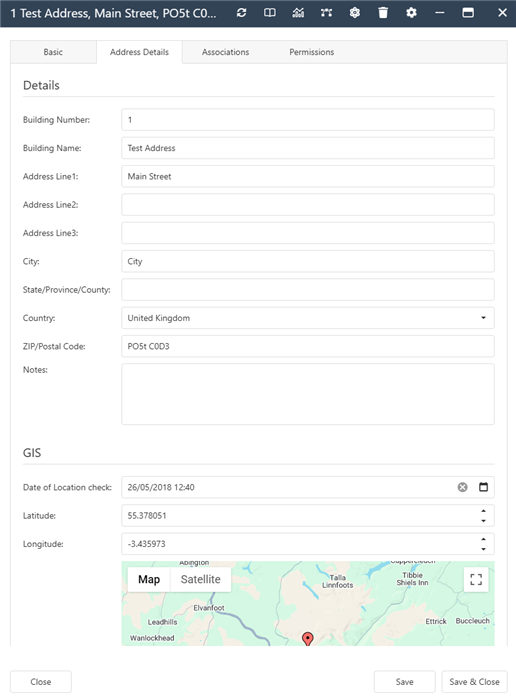The height and width of the screenshot is (700, 516).
Task: Click the Close button
Action: 41,682
